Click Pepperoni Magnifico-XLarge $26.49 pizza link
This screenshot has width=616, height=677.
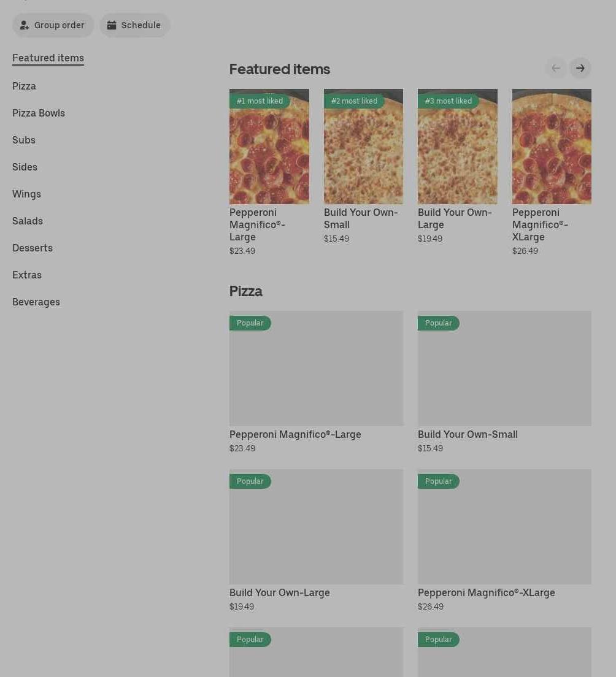(486, 592)
